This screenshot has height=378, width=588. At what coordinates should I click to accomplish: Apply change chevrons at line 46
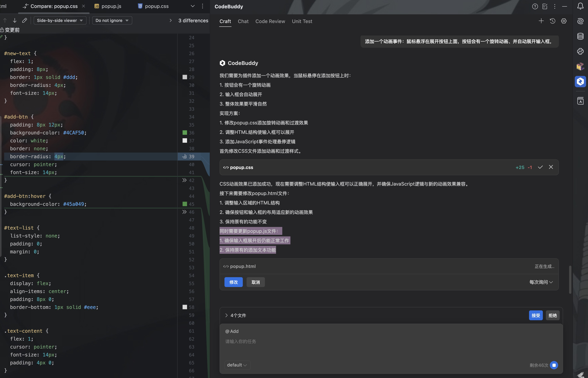(184, 212)
